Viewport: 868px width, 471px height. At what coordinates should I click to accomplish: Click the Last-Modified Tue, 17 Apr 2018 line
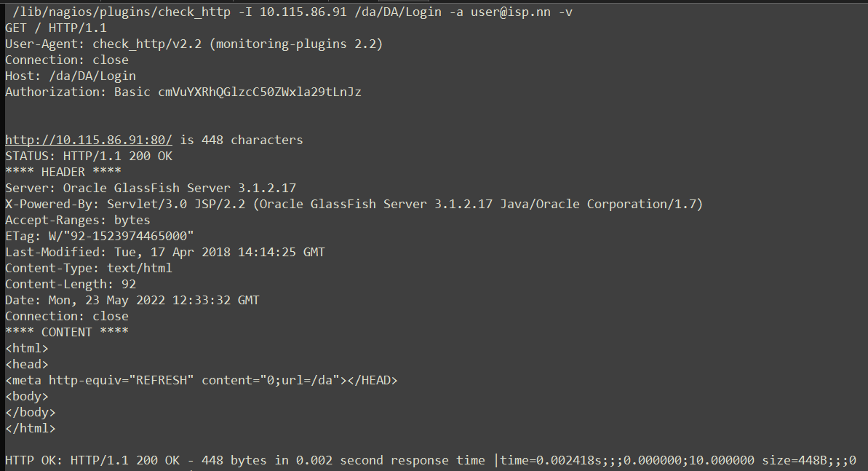pyautogui.click(x=165, y=253)
